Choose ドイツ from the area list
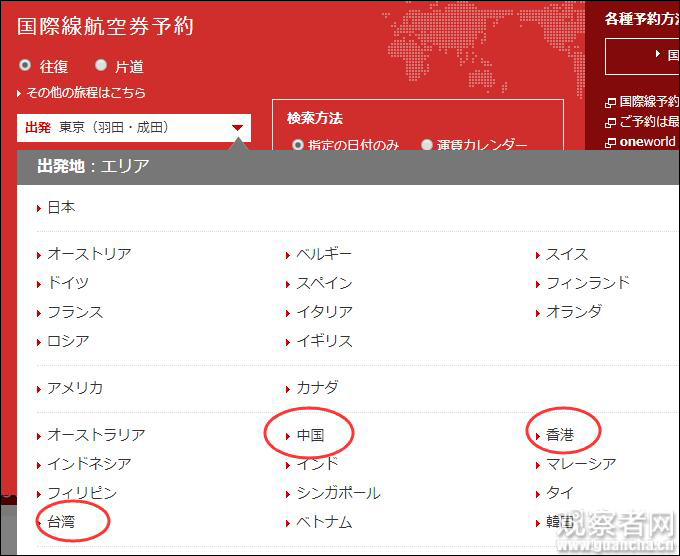 point(68,283)
